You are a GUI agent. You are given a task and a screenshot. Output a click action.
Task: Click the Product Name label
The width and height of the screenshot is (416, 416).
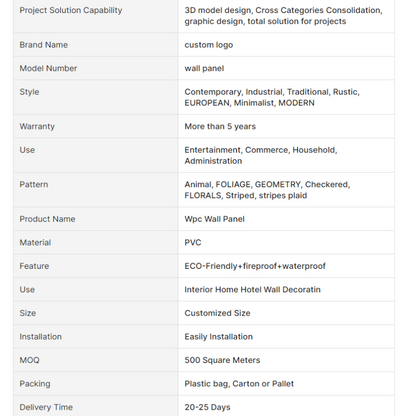tap(47, 219)
